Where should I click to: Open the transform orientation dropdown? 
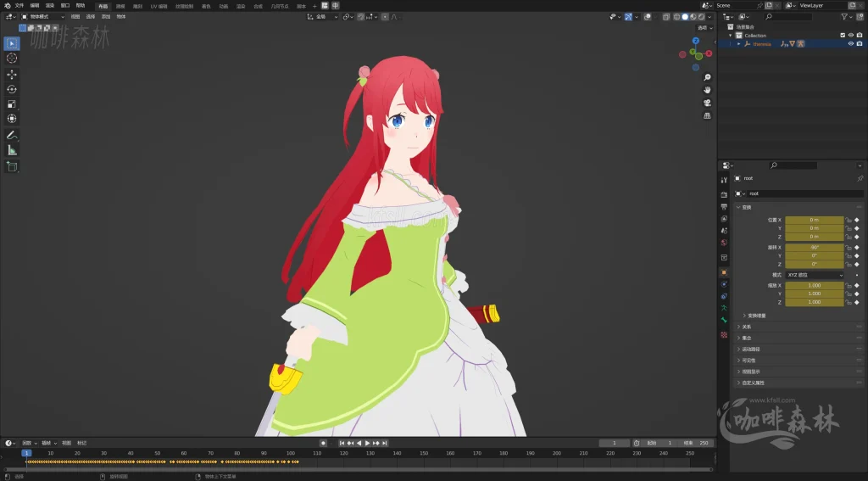[x=322, y=17]
